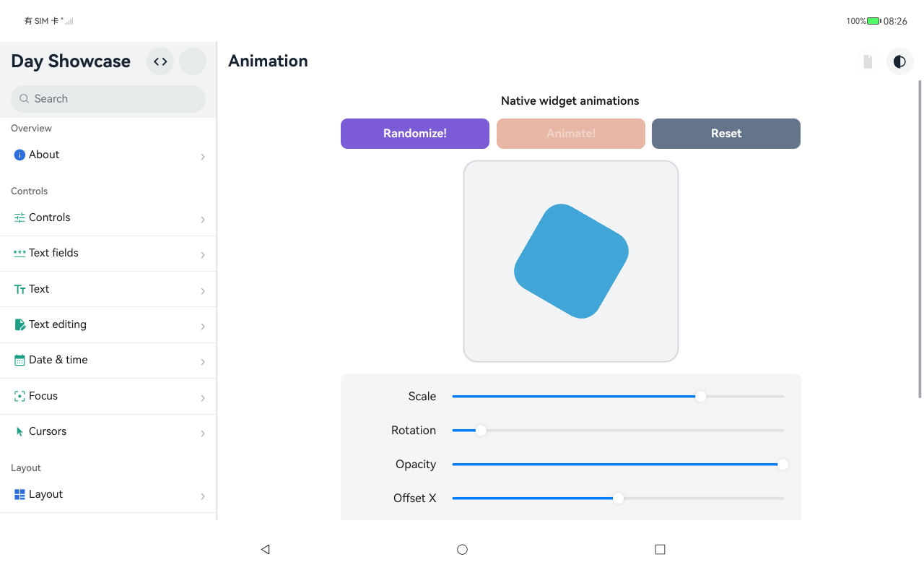This screenshot has height=578, width=924.
Task: Click the faded document icon near Animation
Action: [868, 61]
